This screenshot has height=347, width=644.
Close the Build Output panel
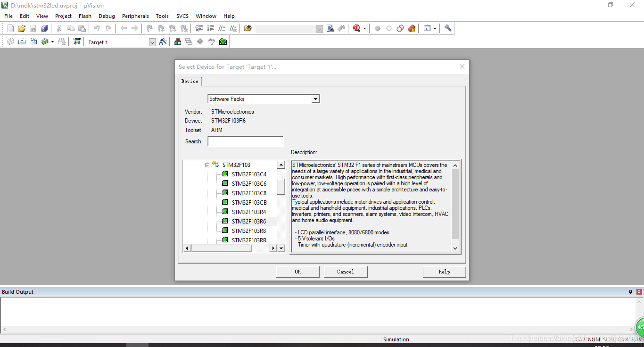(x=639, y=292)
